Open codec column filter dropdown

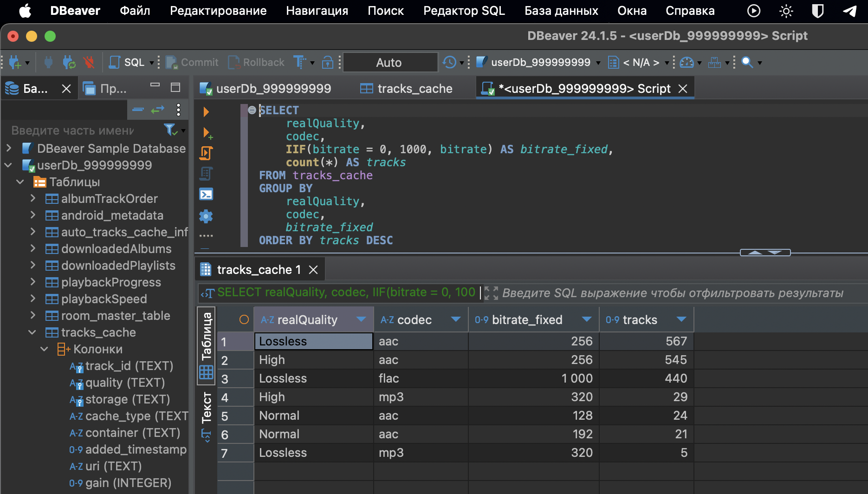[456, 319]
